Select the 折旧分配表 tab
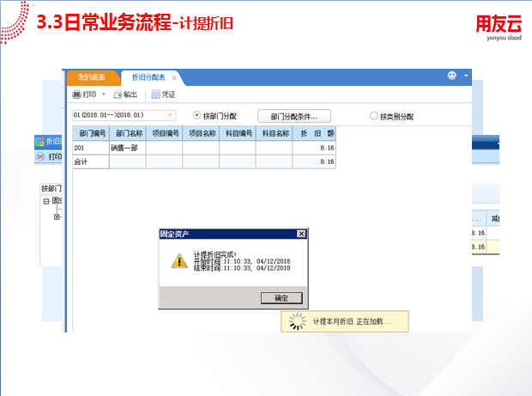Screen dimensions: 532x396 [148, 77]
